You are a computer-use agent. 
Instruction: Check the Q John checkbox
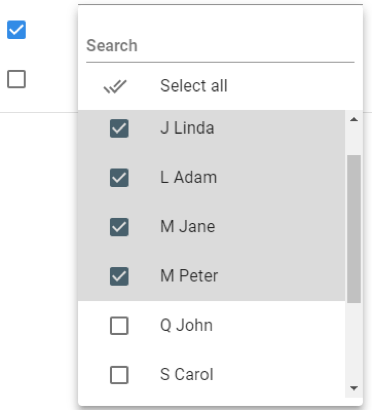click(119, 326)
